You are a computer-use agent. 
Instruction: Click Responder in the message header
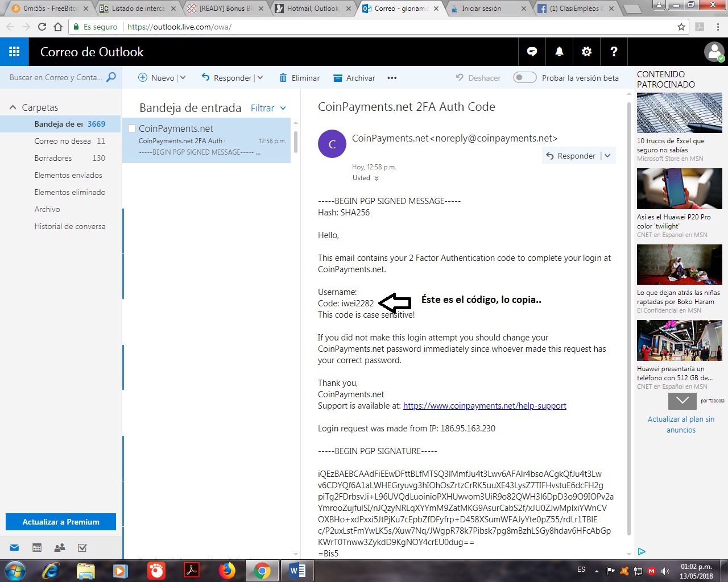click(x=571, y=156)
